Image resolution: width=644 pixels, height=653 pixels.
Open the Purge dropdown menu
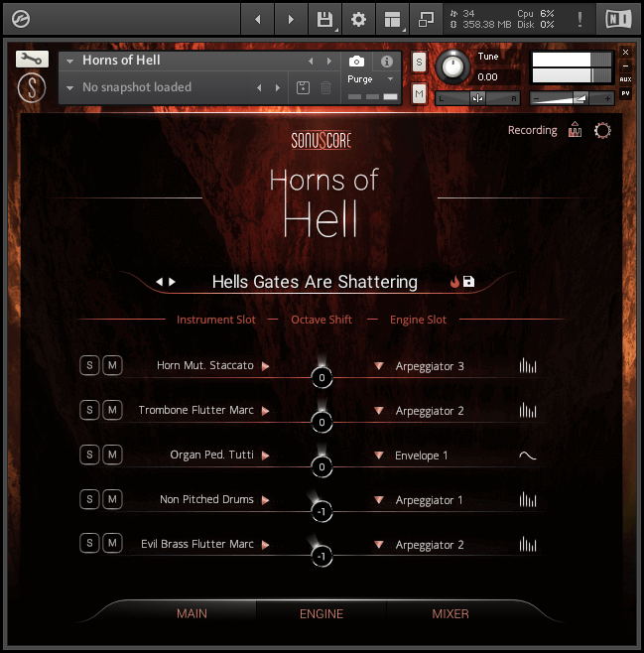pos(371,79)
